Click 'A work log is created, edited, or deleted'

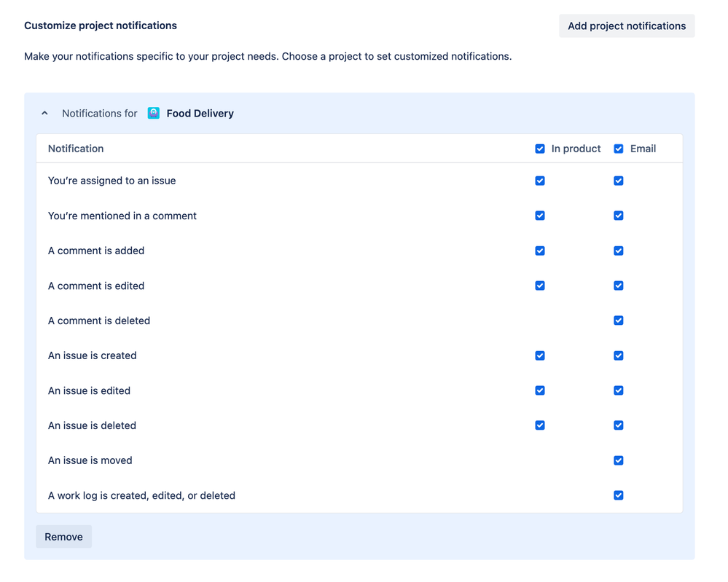[141, 495]
